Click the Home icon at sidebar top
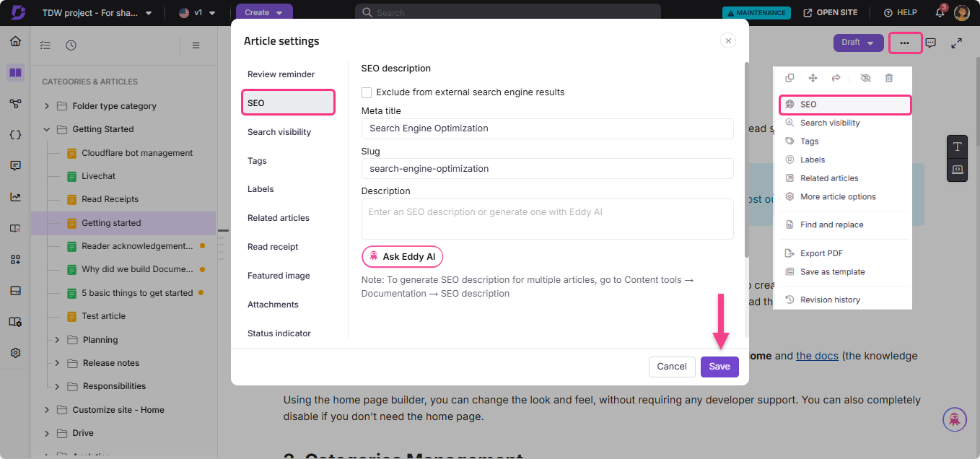This screenshot has width=980, height=459. [x=15, y=42]
